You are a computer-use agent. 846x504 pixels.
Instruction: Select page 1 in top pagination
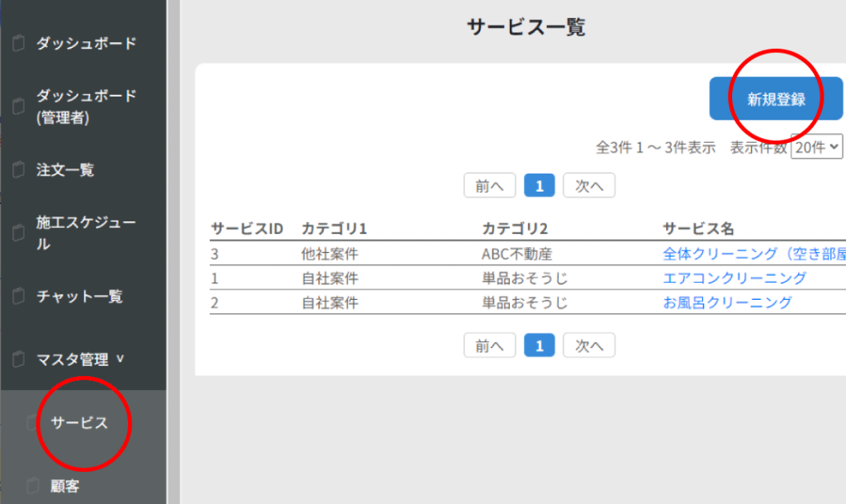click(x=539, y=186)
